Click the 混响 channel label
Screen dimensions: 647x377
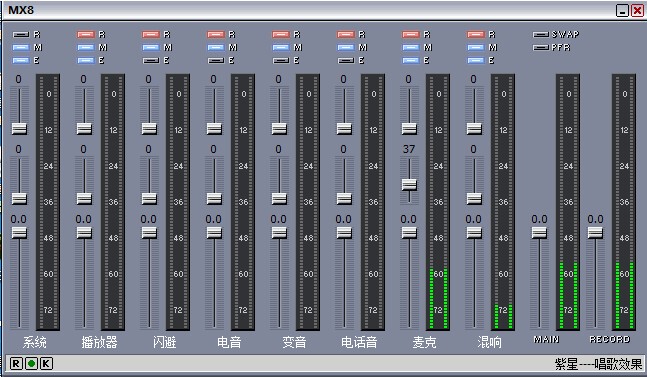(489, 342)
